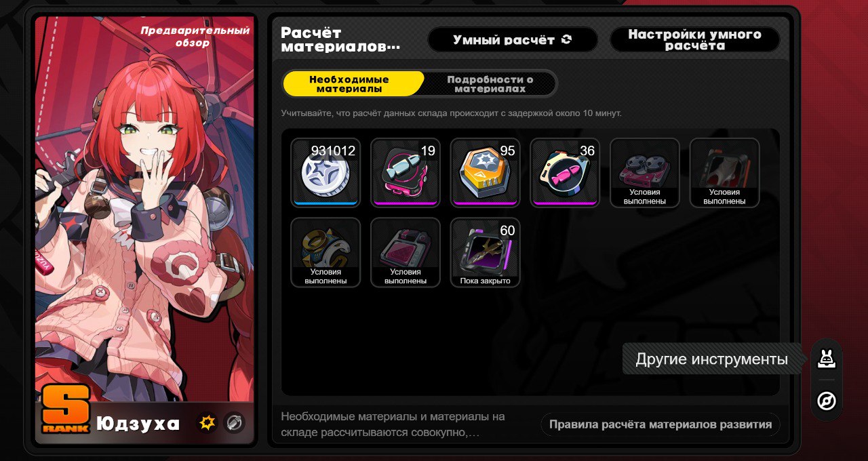
Task: Click the Denny coin item showing 931012
Action: tap(325, 173)
